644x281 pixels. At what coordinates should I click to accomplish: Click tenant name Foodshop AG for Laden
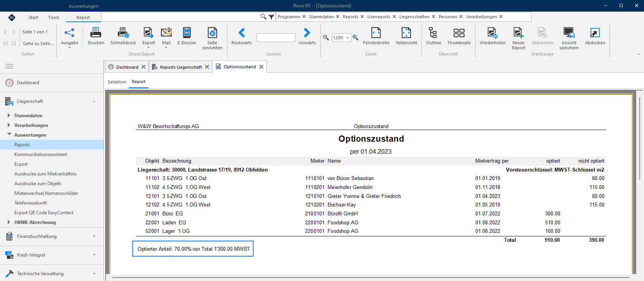tap(343, 222)
